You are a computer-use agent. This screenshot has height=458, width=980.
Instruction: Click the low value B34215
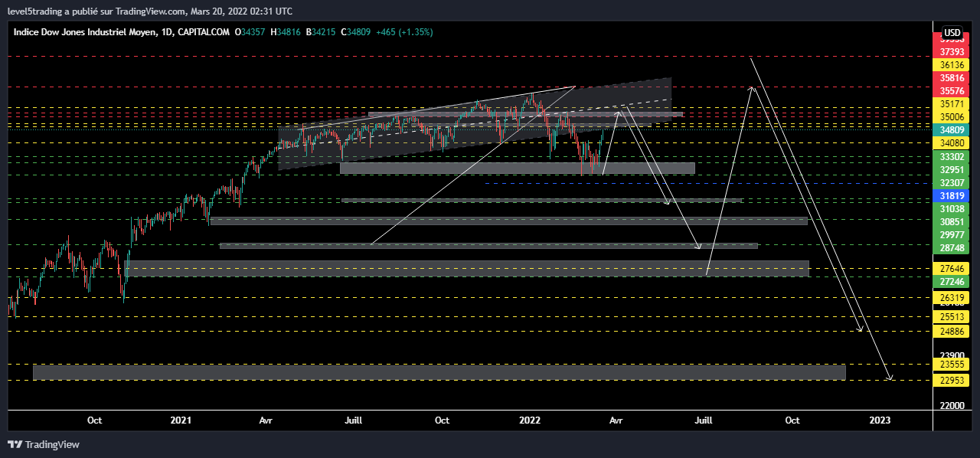point(321,32)
